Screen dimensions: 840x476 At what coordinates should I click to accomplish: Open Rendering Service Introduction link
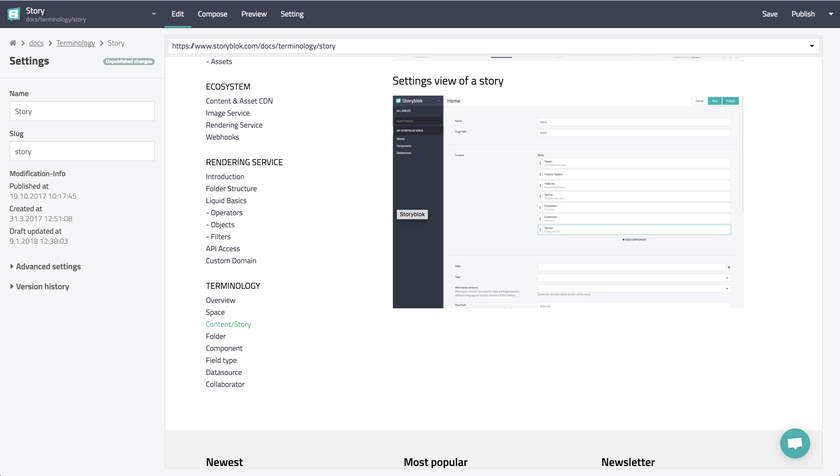point(225,176)
